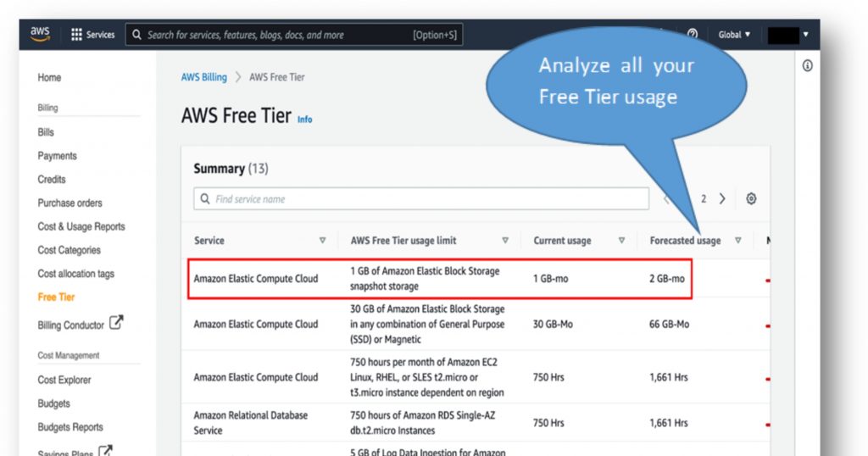
Task: Click the '66 GB-Mo' forecasted usage value
Action: [670, 325]
